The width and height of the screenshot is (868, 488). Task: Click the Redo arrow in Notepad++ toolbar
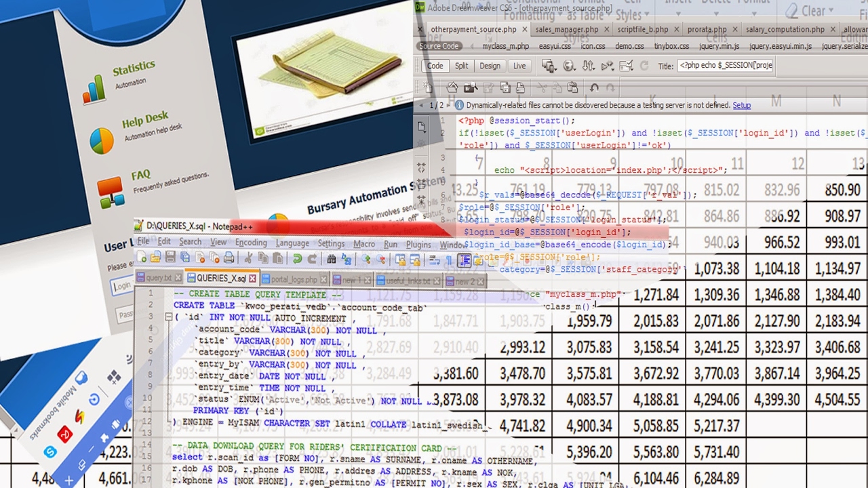(312, 258)
